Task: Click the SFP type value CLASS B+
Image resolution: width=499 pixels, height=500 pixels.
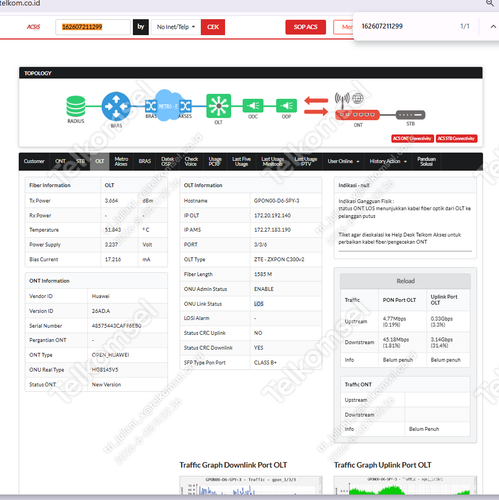Action: (x=265, y=362)
